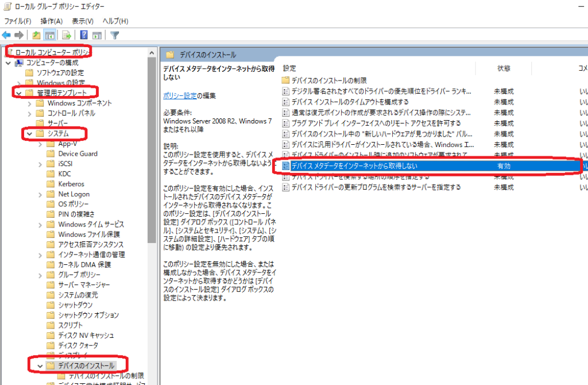Click the Up one level folder icon
The height and width of the screenshot is (385, 588).
(x=37, y=34)
